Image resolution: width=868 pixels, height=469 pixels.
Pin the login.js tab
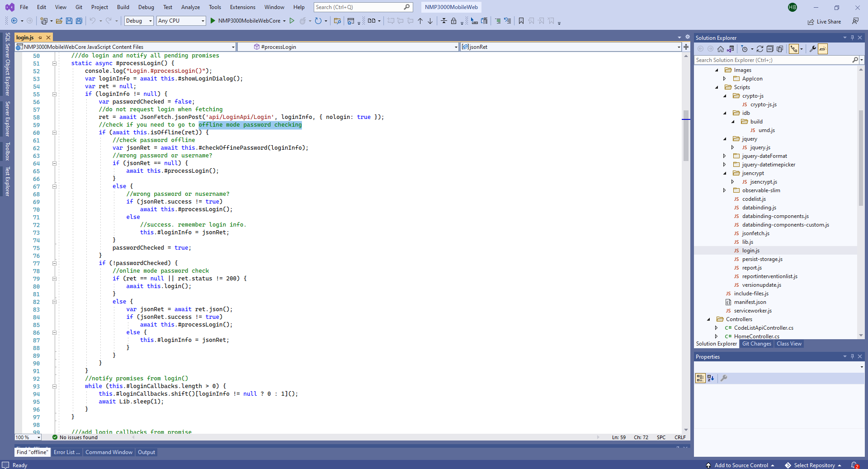[40, 38]
